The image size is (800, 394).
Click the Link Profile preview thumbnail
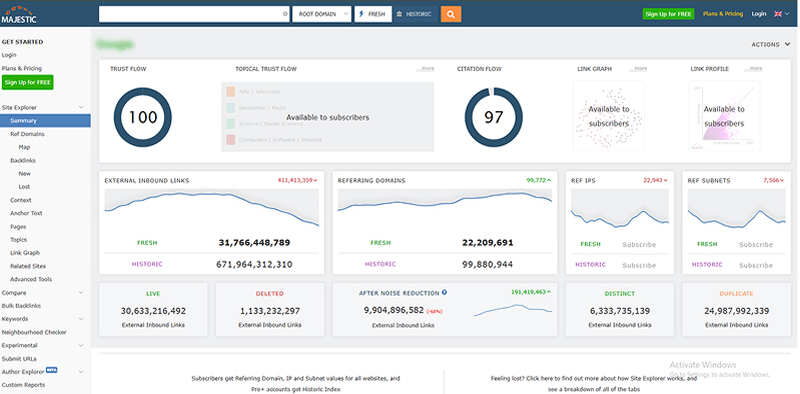point(724,116)
